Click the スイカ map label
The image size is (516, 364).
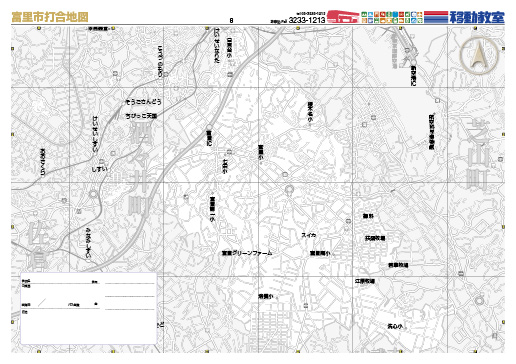pyautogui.click(x=308, y=235)
